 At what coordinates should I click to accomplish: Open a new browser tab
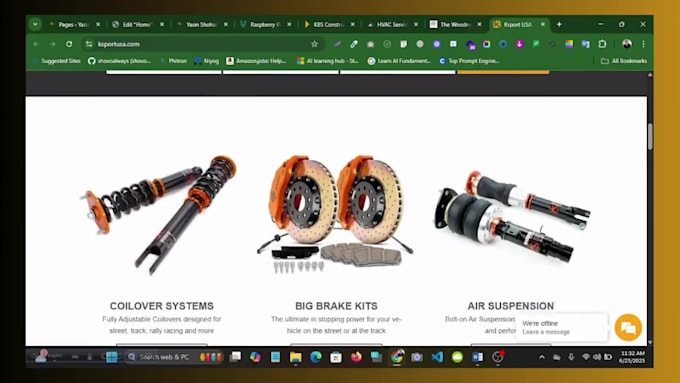click(559, 24)
